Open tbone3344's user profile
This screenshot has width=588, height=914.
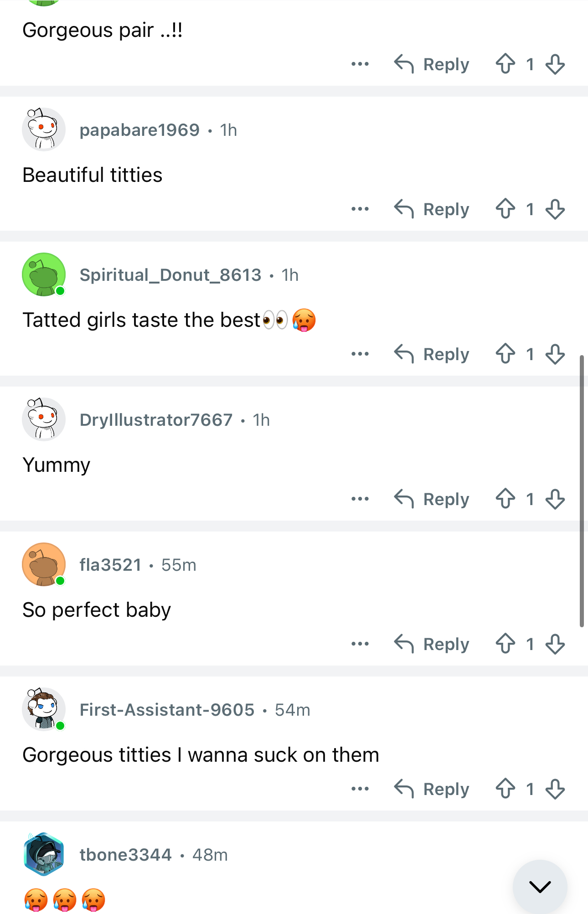pos(125,855)
